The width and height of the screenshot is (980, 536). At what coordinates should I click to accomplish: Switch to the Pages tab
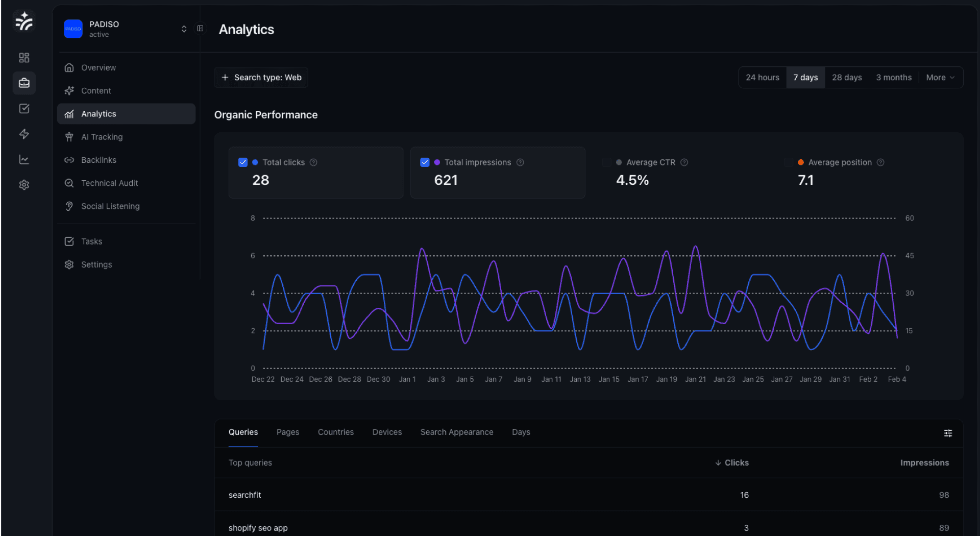click(288, 432)
